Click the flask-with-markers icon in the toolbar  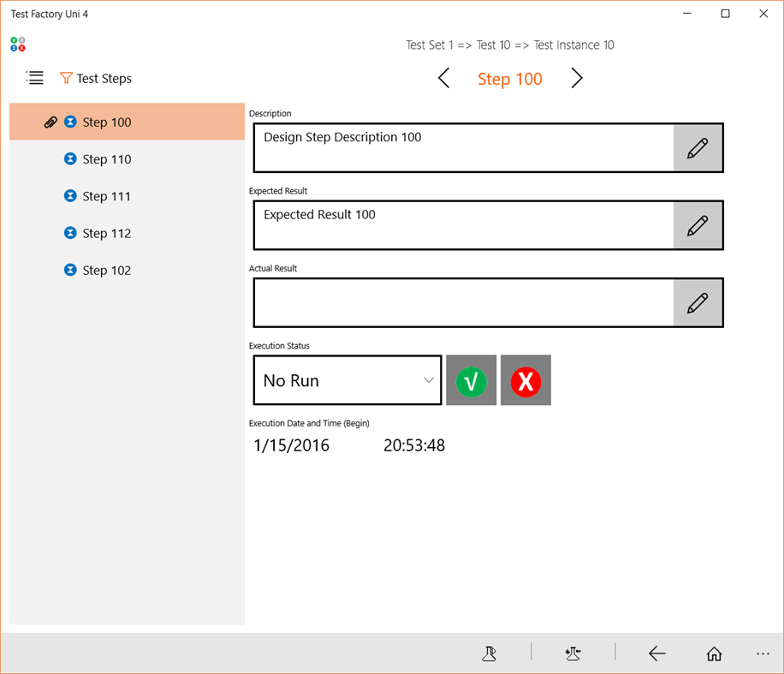point(573,653)
